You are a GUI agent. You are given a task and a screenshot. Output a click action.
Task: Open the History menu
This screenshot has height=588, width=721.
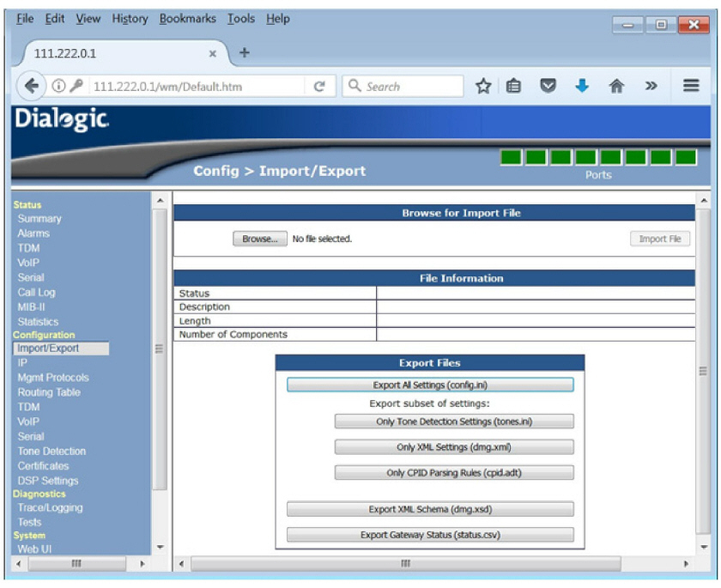[x=130, y=19]
